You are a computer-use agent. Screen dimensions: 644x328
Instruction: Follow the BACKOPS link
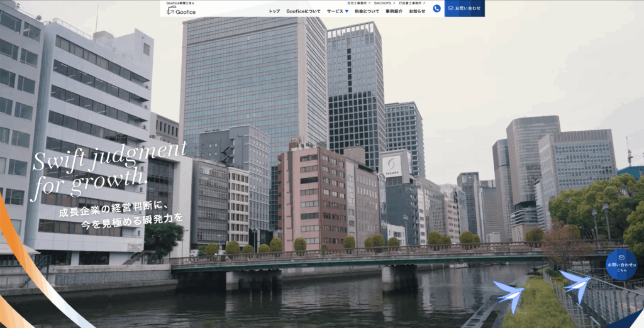[x=382, y=3]
